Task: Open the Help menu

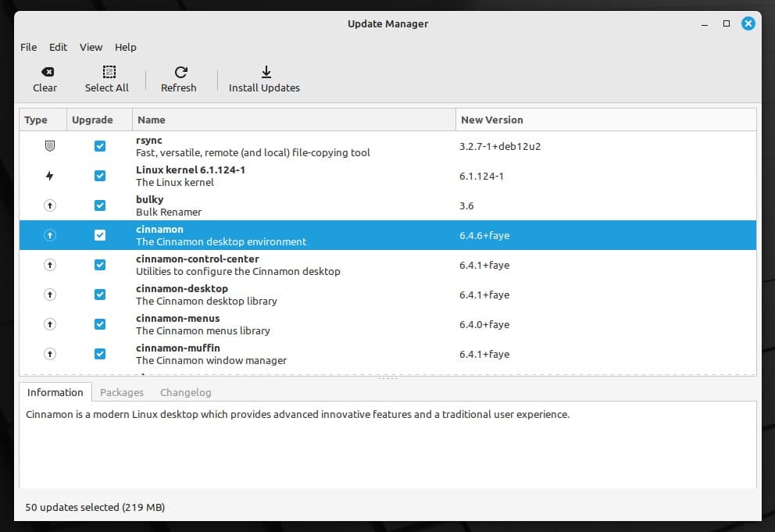Action: pos(126,47)
